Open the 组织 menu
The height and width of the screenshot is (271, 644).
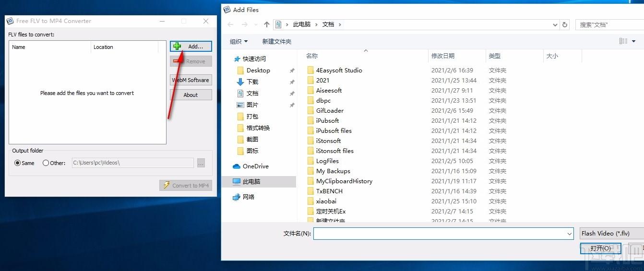click(239, 42)
